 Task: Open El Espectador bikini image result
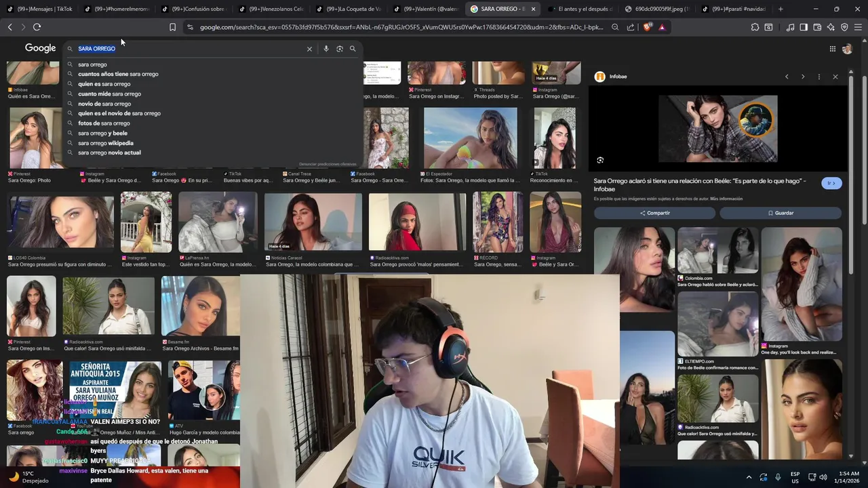(471, 138)
